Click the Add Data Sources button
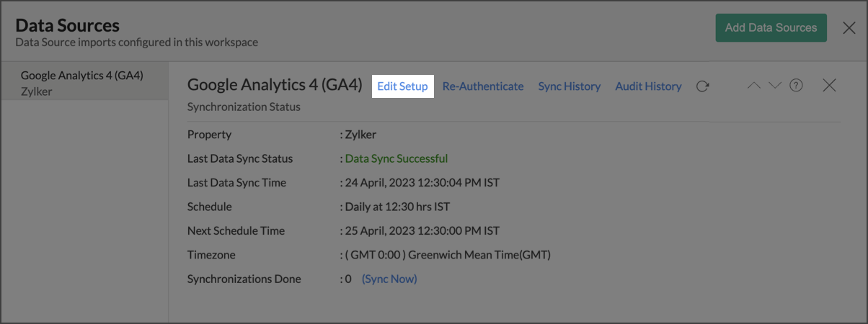Viewport: 868px width, 324px height. click(771, 28)
